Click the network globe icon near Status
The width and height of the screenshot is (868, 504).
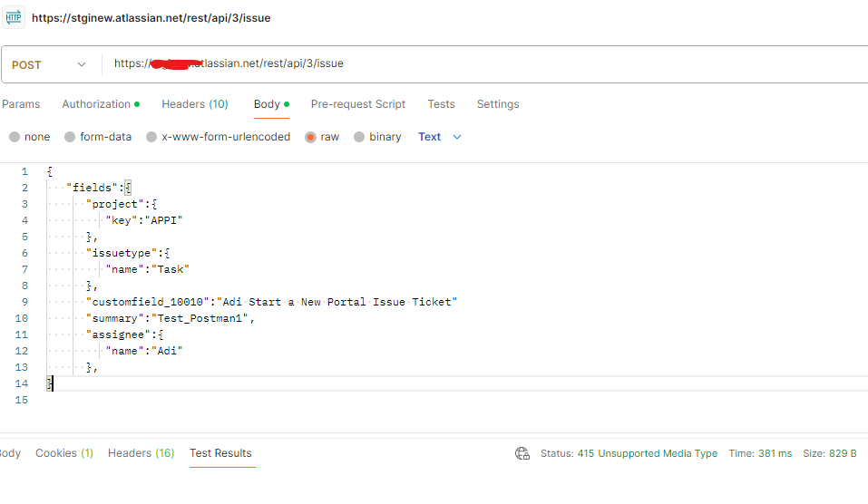522,453
